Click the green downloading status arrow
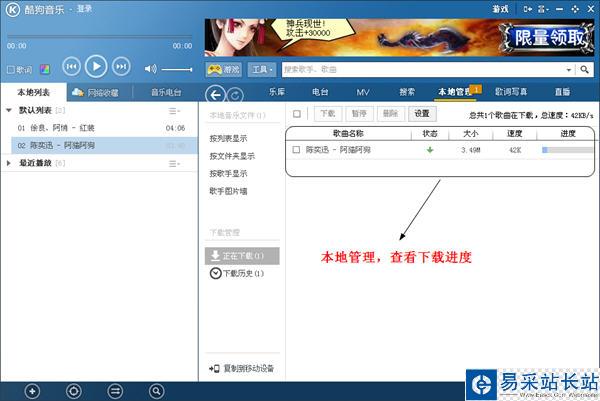600x401 pixels. click(430, 150)
